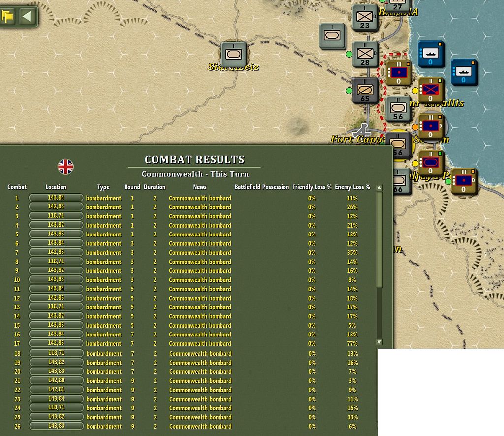The height and width of the screenshot is (436, 504).
Task: Open location 143,84 for combat 23
Action: (56, 399)
